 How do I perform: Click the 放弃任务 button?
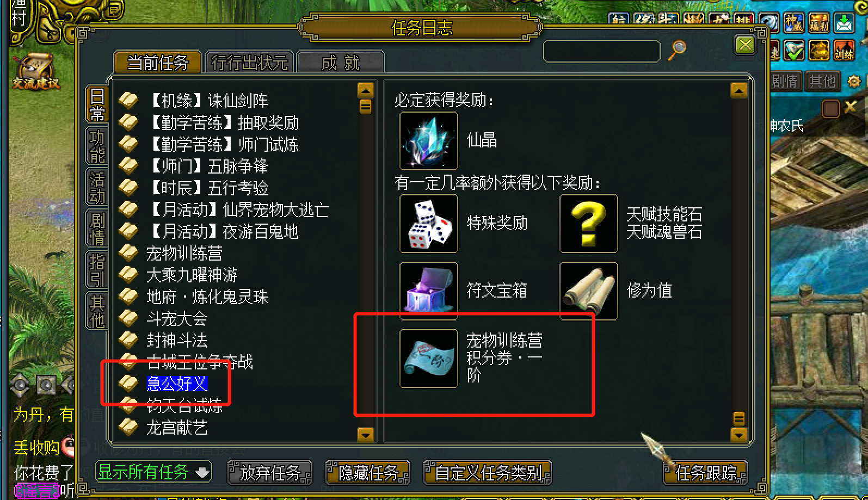tap(270, 472)
